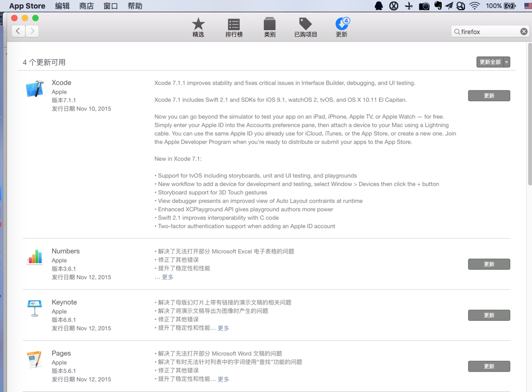Screen dimensions: 532x392
Task: Go back with the left arrow button
Action: (x=18, y=31)
